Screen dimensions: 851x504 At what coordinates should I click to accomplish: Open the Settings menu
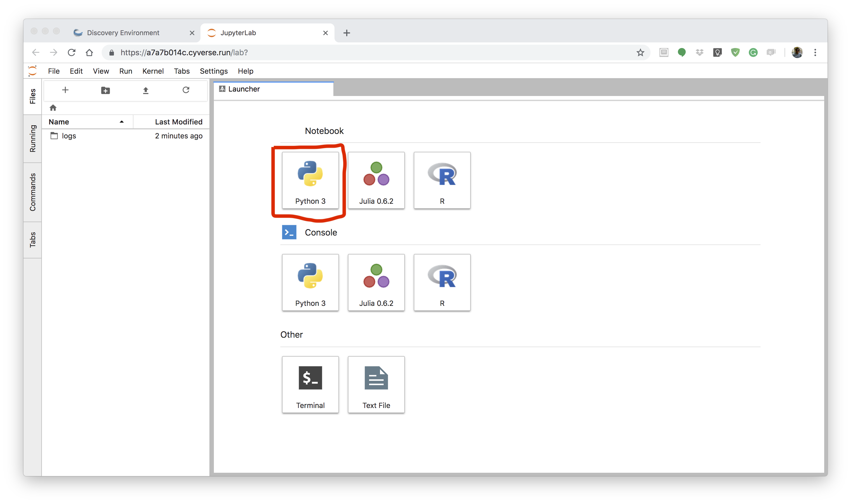(x=214, y=71)
